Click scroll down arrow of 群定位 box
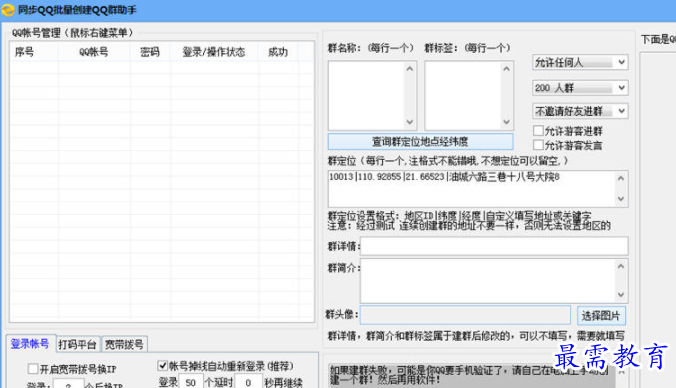This screenshot has width=676, height=388. [x=621, y=199]
